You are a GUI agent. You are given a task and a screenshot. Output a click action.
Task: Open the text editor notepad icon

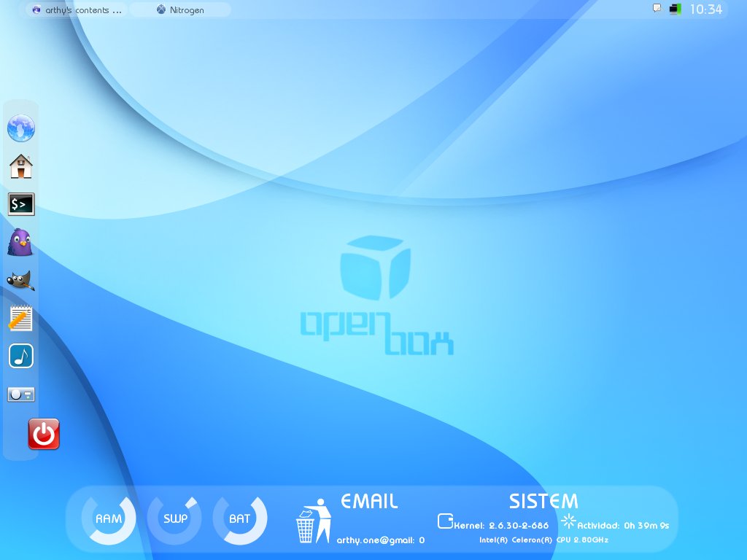pyautogui.click(x=20, y=318)
